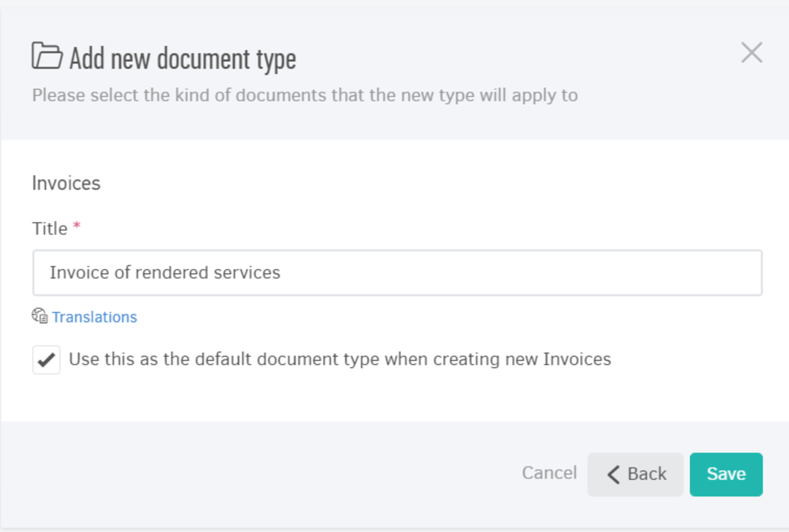Click the Add new document type heading
Screen dimensions: 789x532
[183, 58]
